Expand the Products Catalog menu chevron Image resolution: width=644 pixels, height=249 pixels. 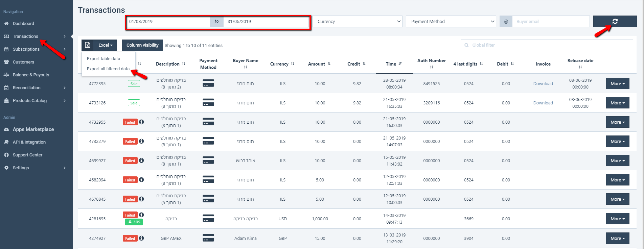(x=65, y=101)
